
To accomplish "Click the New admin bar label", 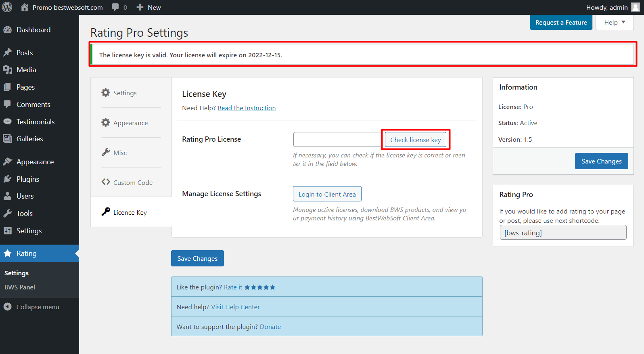I will click(x=154, y=7).
